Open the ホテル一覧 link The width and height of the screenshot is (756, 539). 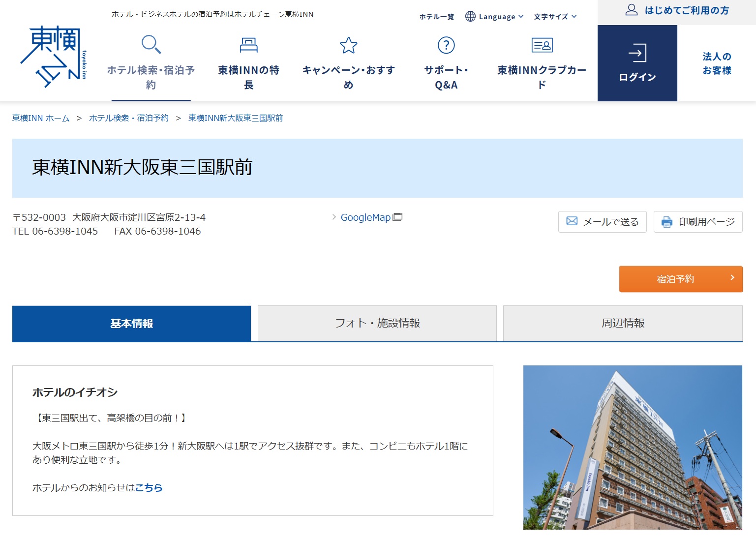437,17
